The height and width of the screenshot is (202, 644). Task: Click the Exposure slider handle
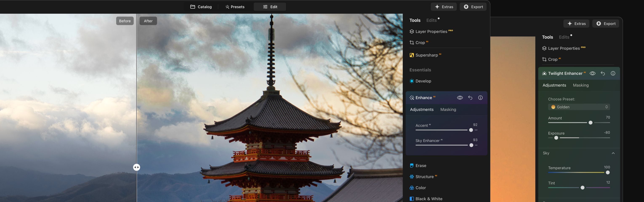pos(556,138)
